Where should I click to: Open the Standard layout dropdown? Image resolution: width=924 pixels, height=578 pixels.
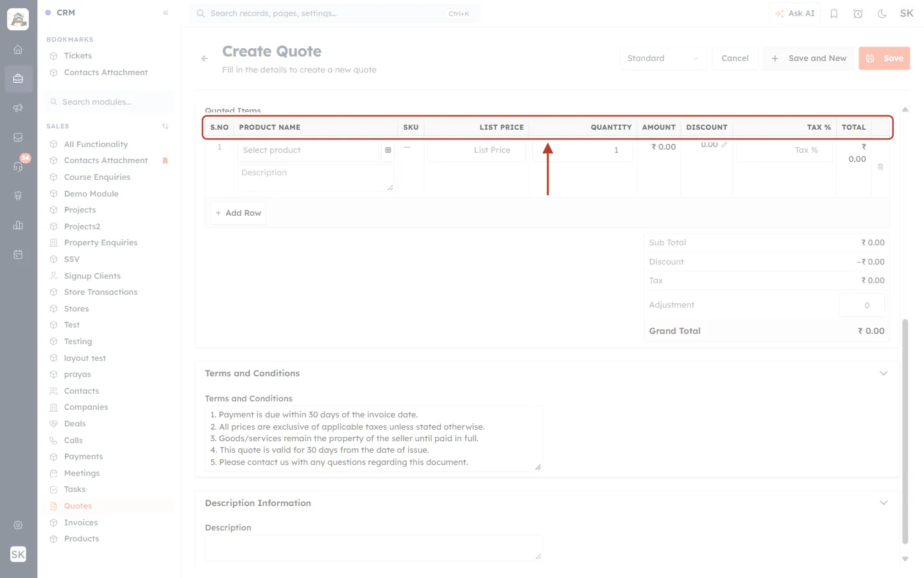[x=663, y=58]
